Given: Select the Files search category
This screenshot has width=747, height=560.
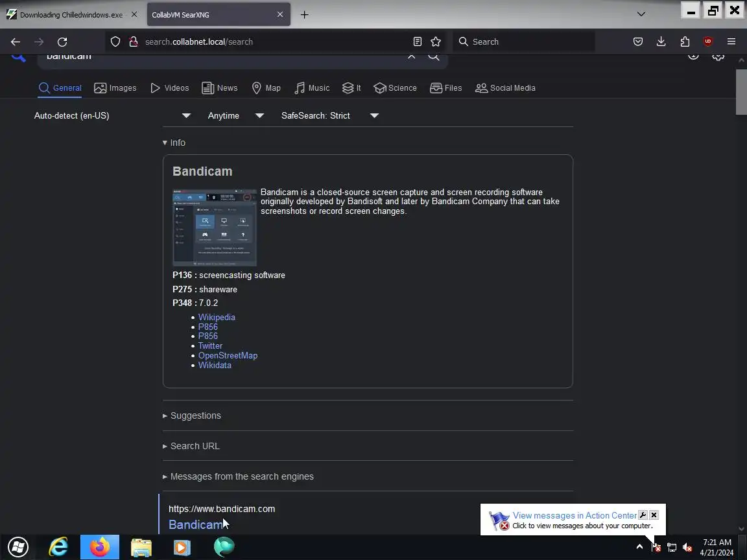Looking at the screenshot, I should pos(446,88).
